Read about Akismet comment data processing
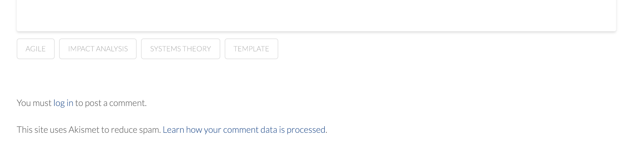The height and width of the screenshot is (159, 644). pyautogui.click(x=244, y=130)
